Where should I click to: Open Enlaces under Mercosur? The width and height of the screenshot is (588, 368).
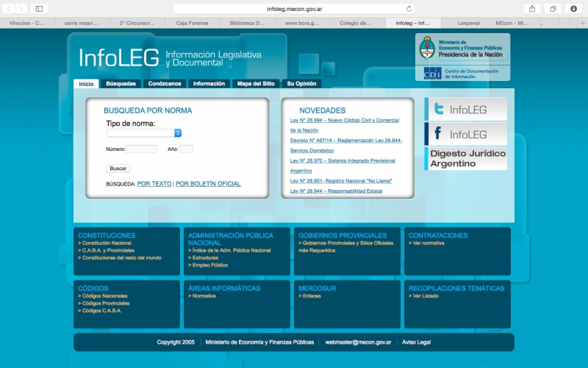pos(309,296)
